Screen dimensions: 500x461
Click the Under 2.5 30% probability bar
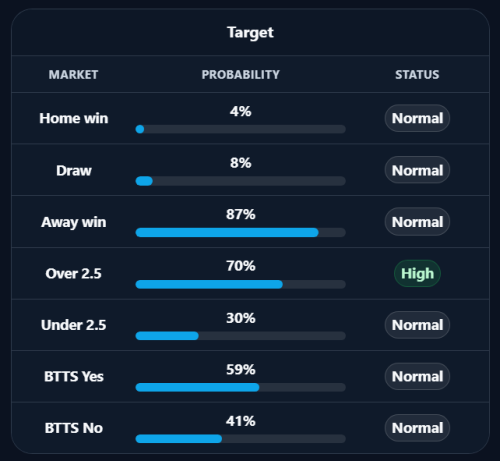[241, 336]
